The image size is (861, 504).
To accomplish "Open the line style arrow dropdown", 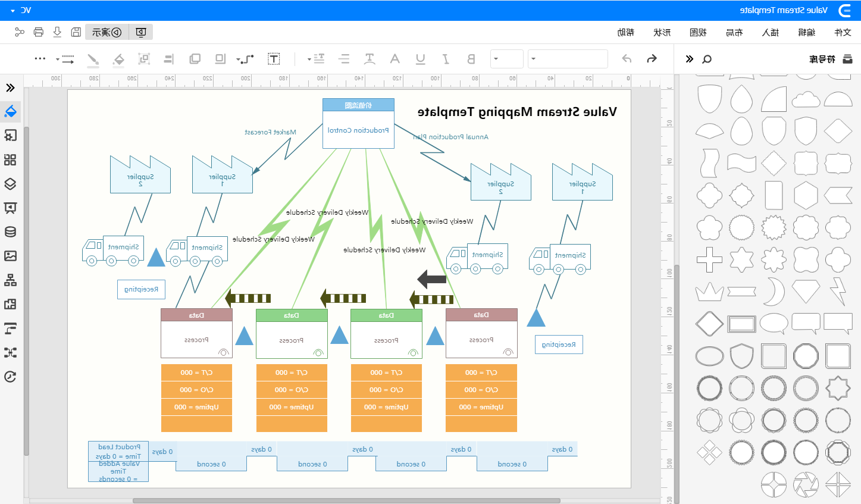I will coord(65,58).
